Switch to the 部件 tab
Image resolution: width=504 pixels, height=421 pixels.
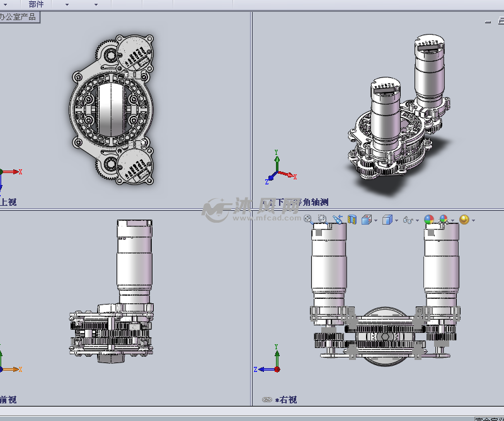coord(36,4)
